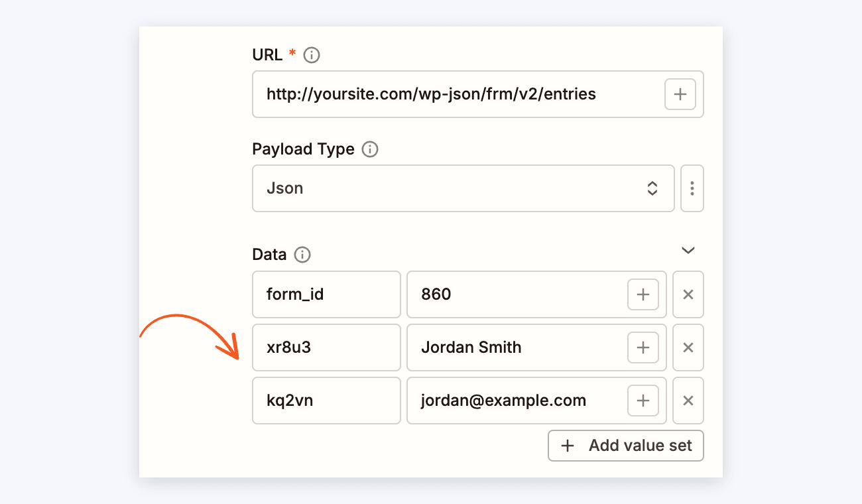
Task: Edit the xr8u3 key field
Action: (x=327, y=347)
